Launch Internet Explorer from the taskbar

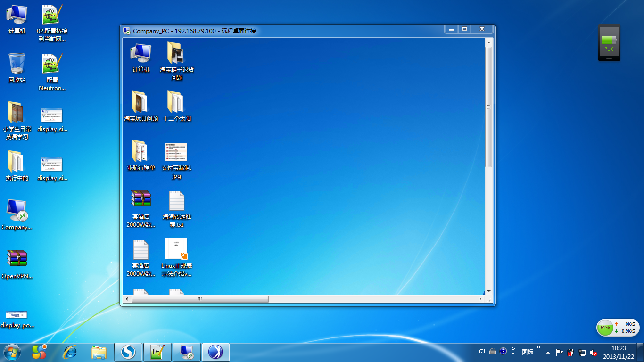[70, 352]
